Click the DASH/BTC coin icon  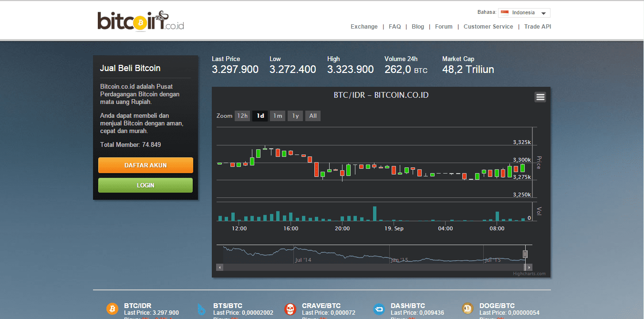point(379,309)
